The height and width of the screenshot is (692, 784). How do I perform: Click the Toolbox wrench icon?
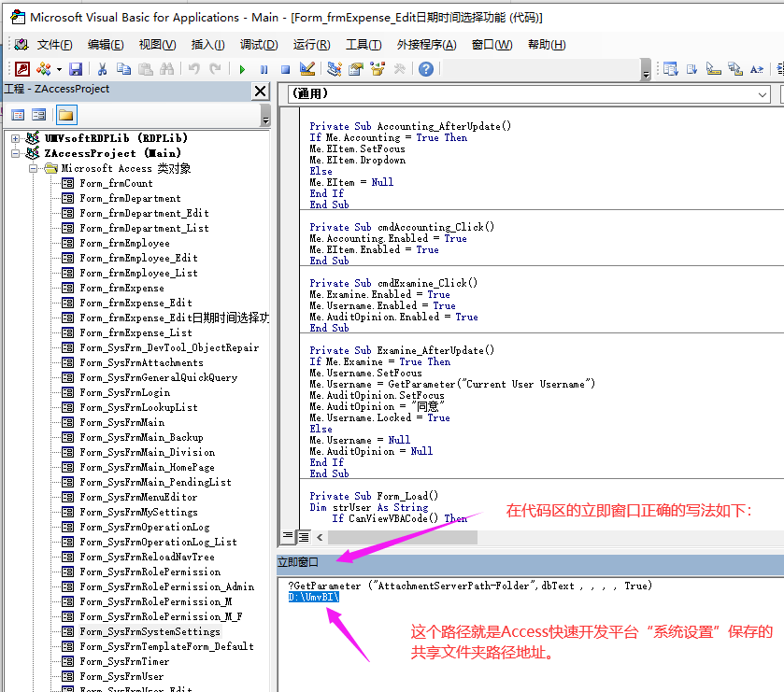coord(400,69)
